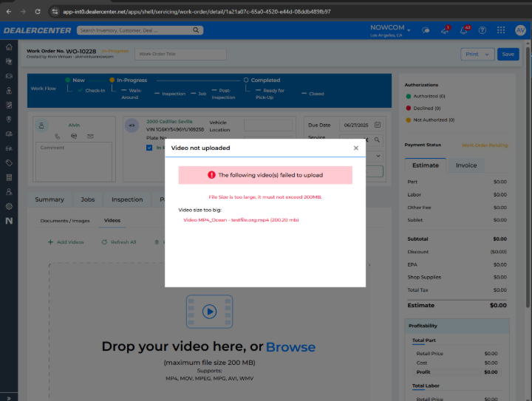Viewport: 532px width, 401px height.
Task: Reload the page in browser
Action: [x=38, y=12]
